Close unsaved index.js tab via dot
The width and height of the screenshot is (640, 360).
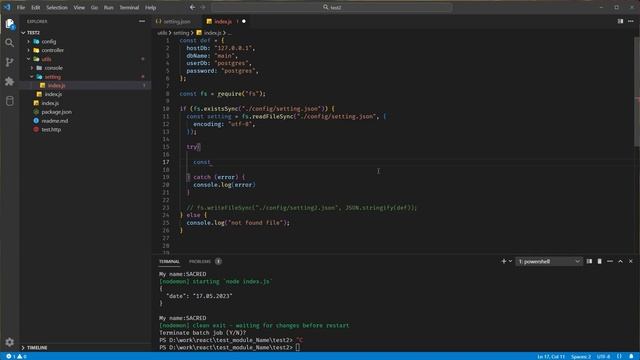[244, 21]
